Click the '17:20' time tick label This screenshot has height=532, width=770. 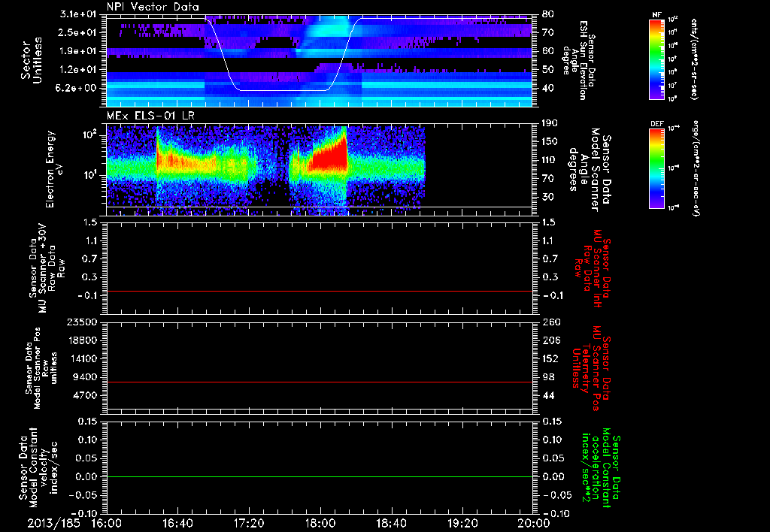(x=249, y=523)
